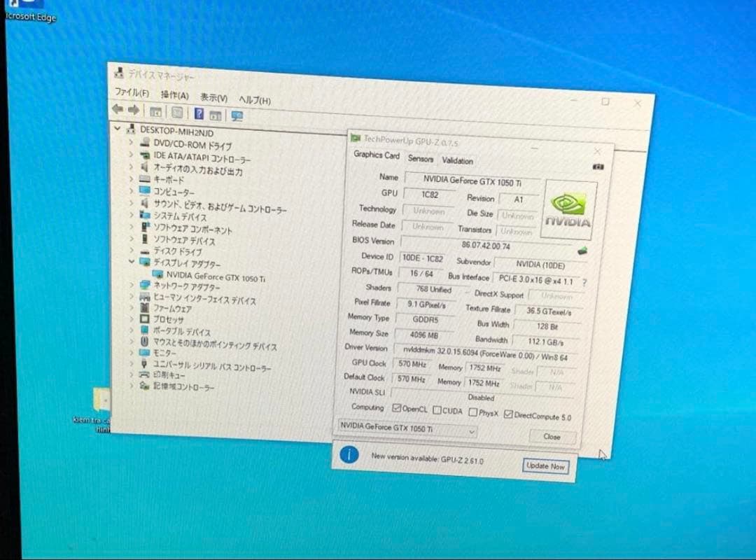Click the Name field in GPU-Z
Viewport: 756px width, 560px height.
coord(472,182)
